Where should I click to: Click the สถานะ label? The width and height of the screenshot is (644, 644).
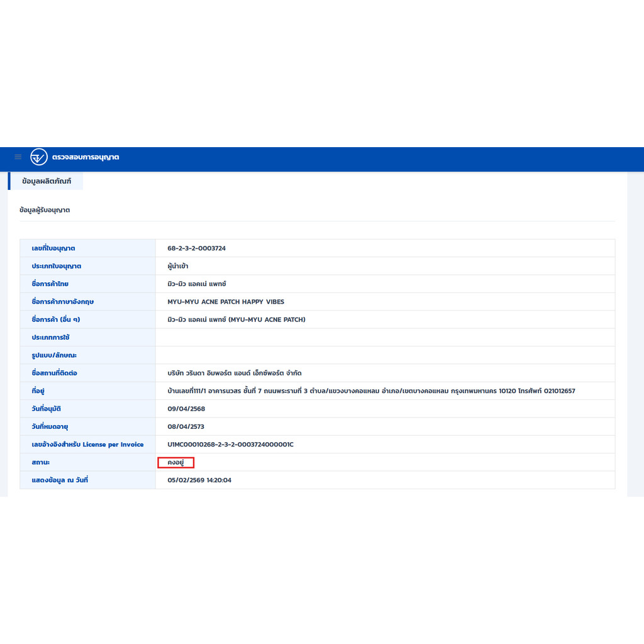click(41, 462)
